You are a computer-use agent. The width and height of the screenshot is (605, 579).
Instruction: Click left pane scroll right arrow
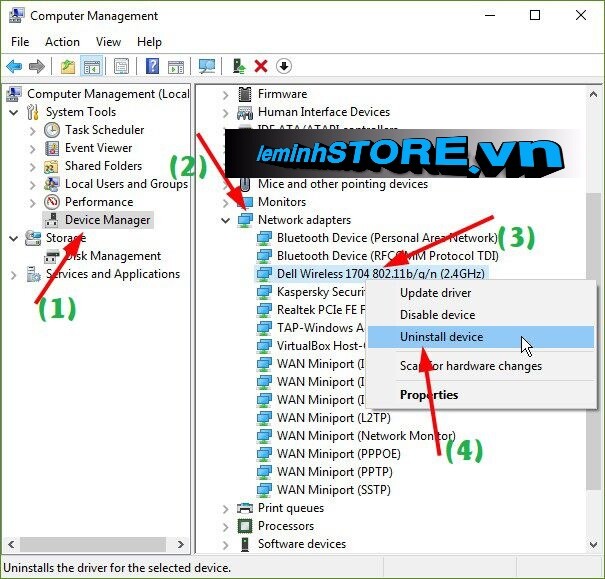[180, 545]
